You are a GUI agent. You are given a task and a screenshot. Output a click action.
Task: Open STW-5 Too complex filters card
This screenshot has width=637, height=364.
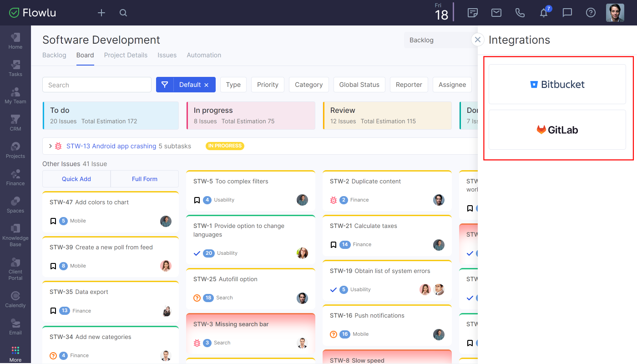(251, 191)
